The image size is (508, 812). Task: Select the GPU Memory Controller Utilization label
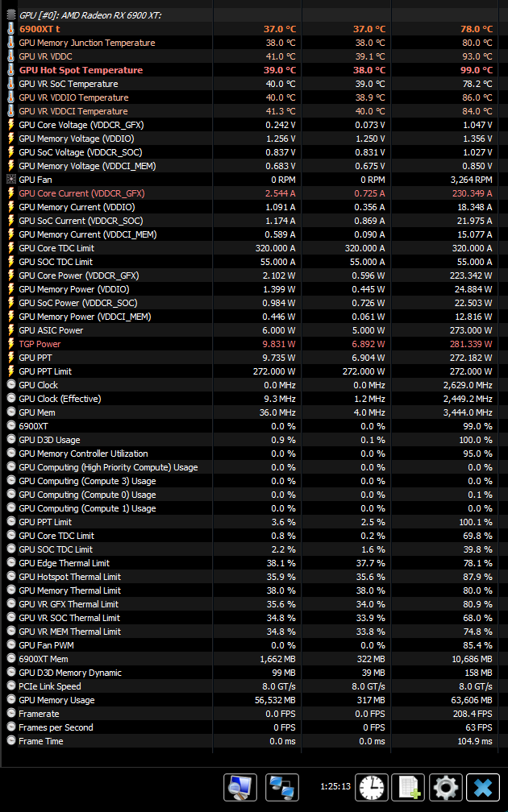[x=84, y=454]
